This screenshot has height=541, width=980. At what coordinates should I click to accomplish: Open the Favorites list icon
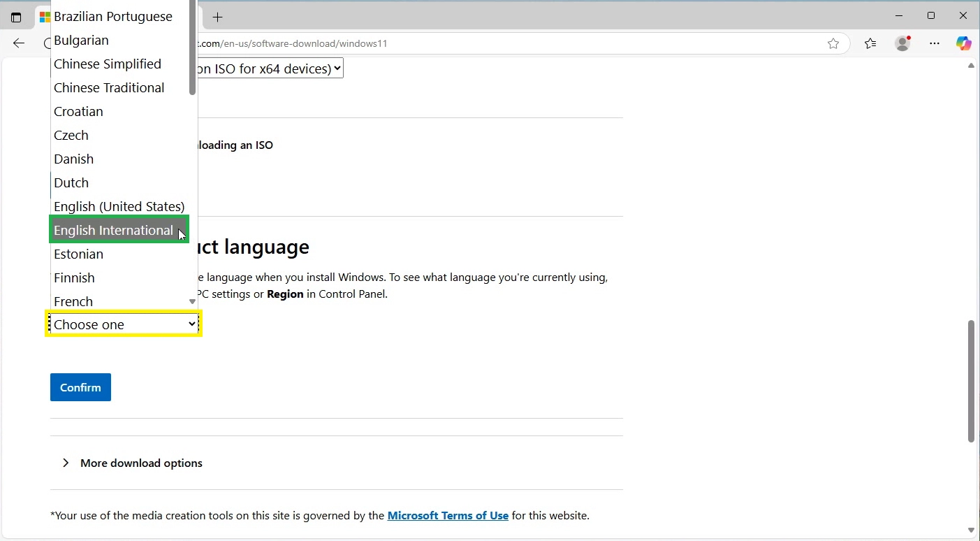[870, 43]
